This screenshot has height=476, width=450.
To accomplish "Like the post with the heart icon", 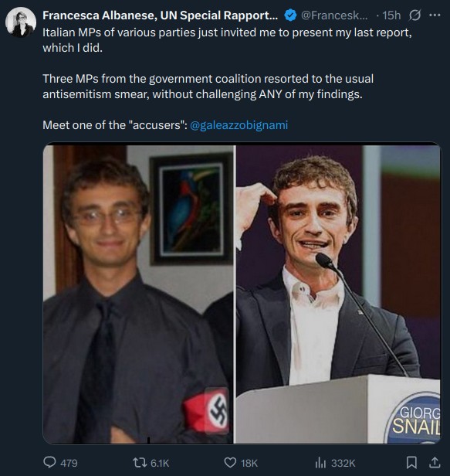I will point(230,463).
